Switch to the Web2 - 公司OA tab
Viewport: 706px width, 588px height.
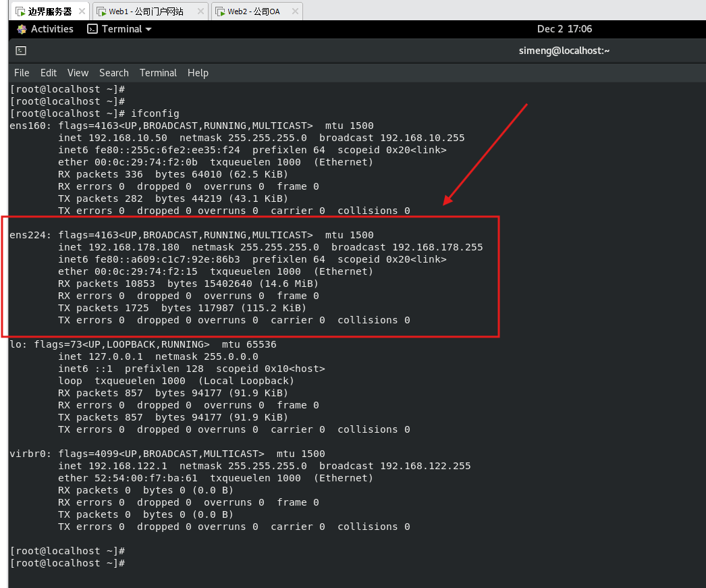point(254,11)
